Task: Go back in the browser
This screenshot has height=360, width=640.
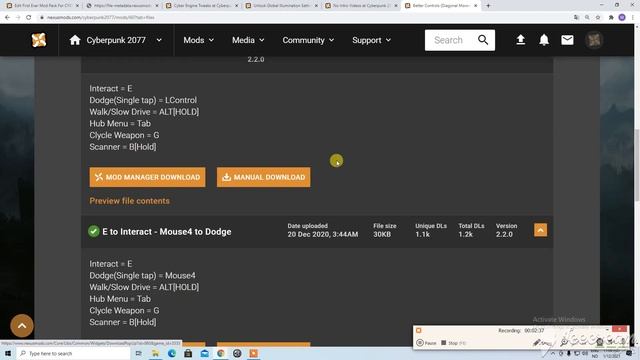Action: [7, 18]
